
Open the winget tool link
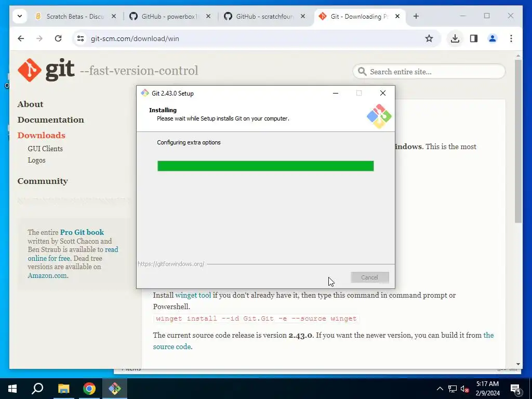(193, 295)
